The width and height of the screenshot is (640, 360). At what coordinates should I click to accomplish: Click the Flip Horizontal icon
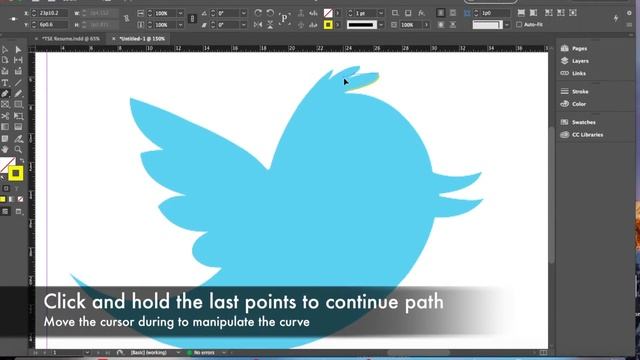click(258, 25)
